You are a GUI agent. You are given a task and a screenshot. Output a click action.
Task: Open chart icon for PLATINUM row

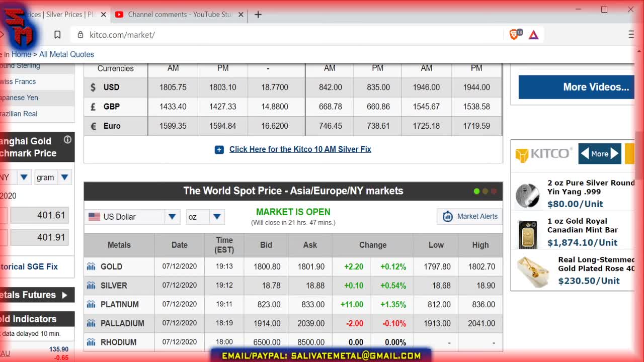point(91,304)
